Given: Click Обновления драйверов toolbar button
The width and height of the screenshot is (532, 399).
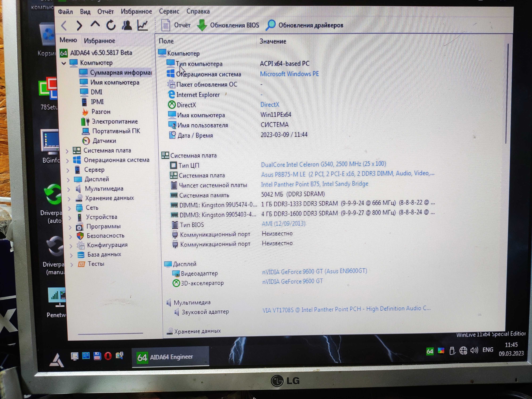Looking at the screenshot, I should pyautogui.click(x=305, y=25).
